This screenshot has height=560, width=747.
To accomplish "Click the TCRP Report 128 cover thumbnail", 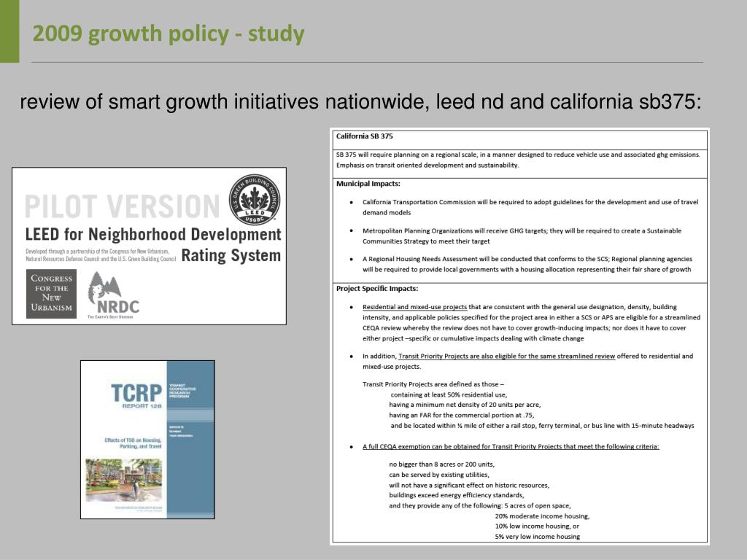I will [147, 440].
